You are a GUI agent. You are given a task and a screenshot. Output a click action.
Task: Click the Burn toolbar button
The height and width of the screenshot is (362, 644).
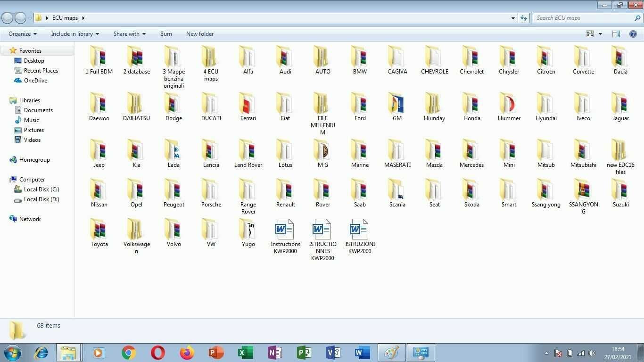click(x=166, y=34)
